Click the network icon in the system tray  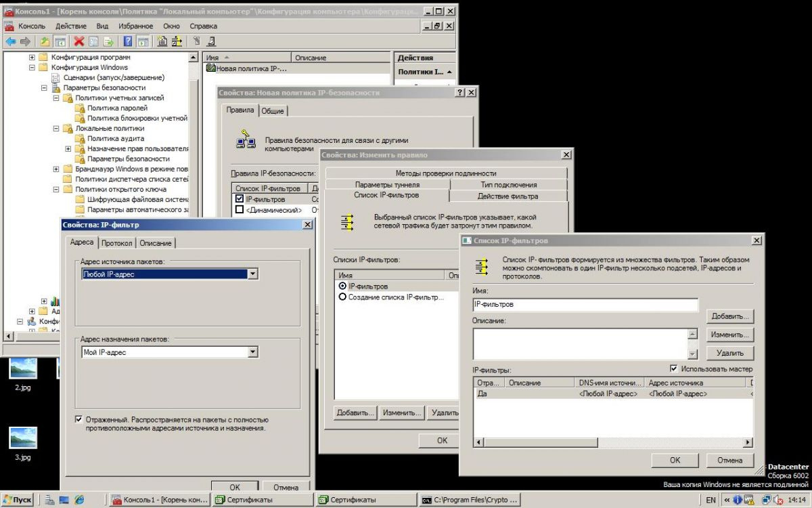(x=765, y=500)
